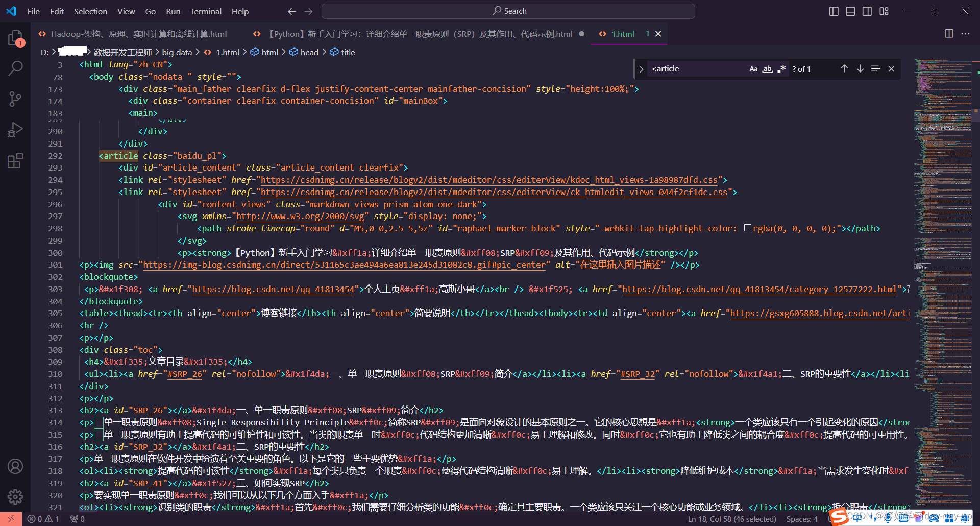
Task: Click Ln 18, Col 58 cursor position
Action: [731, 519]
